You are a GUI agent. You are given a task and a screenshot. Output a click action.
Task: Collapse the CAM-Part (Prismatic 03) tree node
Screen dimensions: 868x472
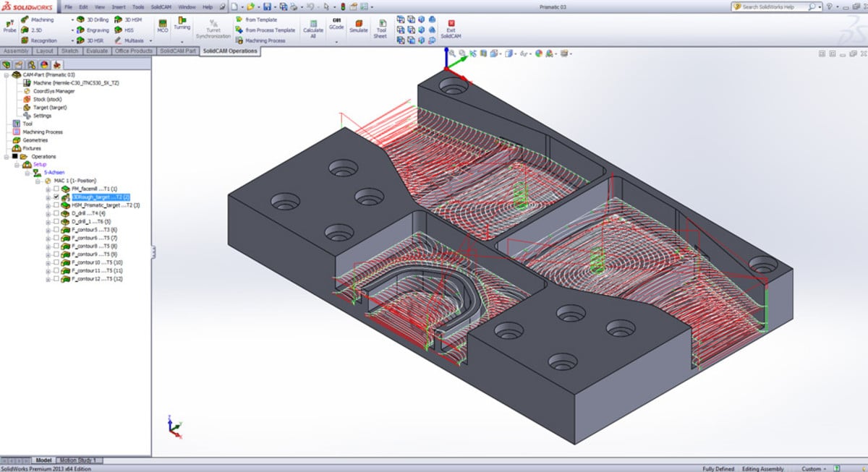[x=7, y=74]
